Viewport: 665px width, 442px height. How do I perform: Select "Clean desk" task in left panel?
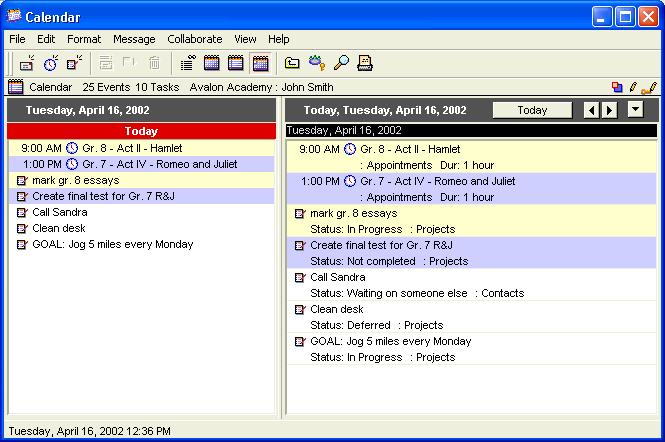tap(59, 228)
